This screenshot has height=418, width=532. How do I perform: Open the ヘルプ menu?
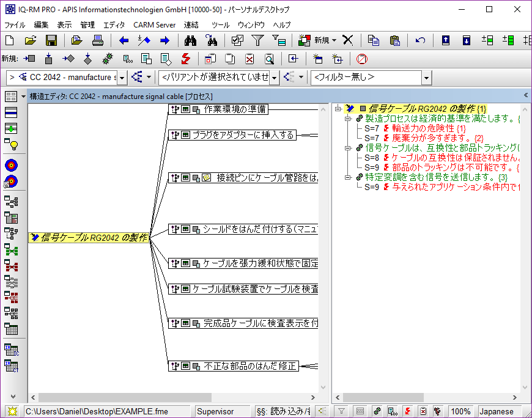(282, 24)
